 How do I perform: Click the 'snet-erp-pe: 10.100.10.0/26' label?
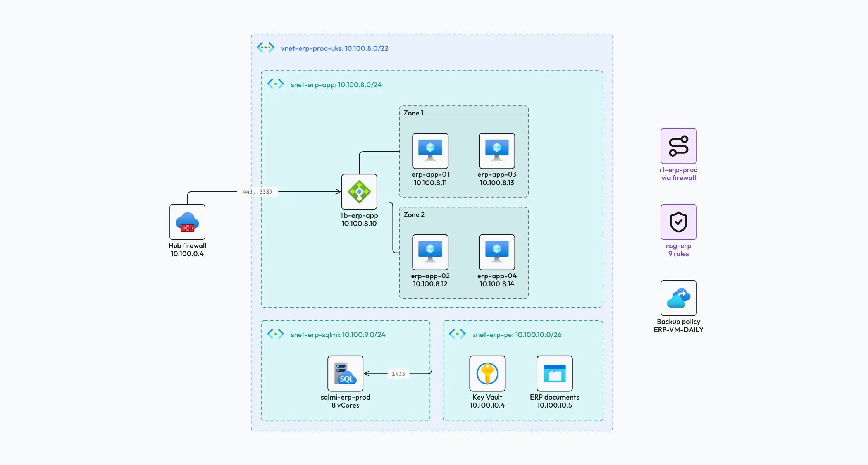[517, 335]
